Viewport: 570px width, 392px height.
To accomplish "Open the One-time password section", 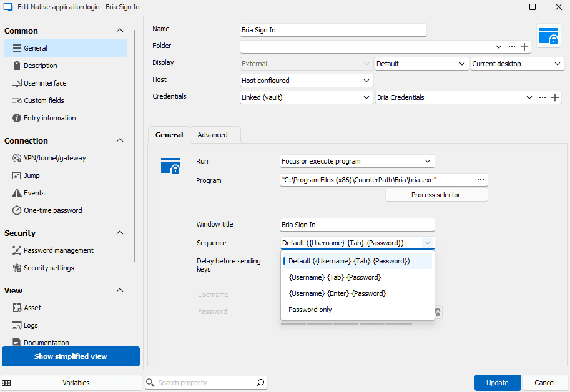I will 52,210.
